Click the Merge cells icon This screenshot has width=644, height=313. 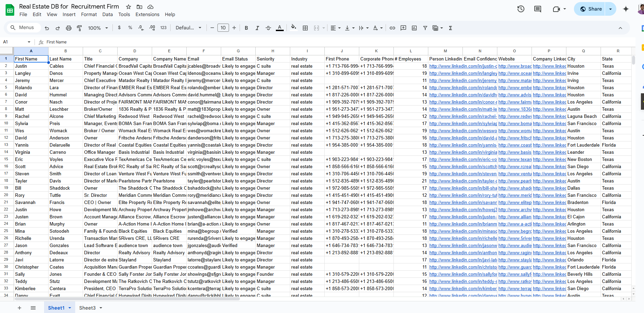(317, 28)
